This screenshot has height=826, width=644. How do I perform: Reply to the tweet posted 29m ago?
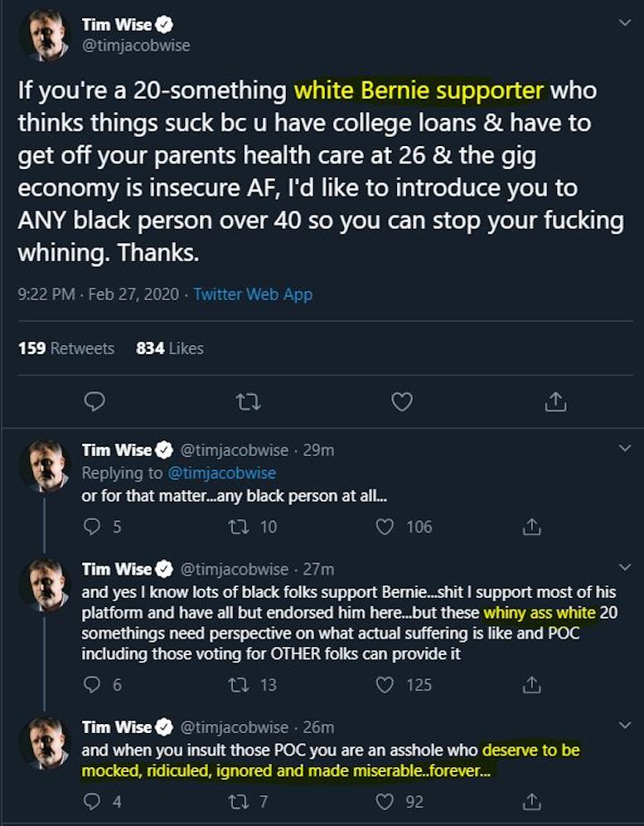(x=92, y=527)
